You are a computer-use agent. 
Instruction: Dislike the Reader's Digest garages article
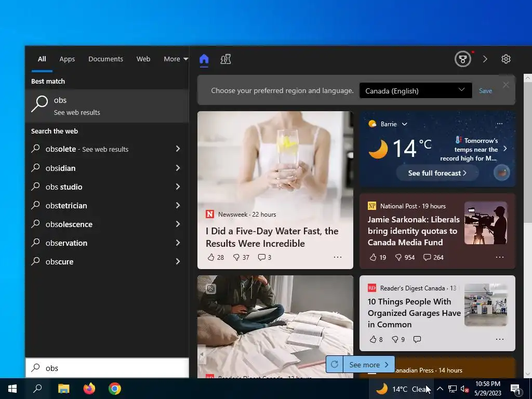(398, 339)
